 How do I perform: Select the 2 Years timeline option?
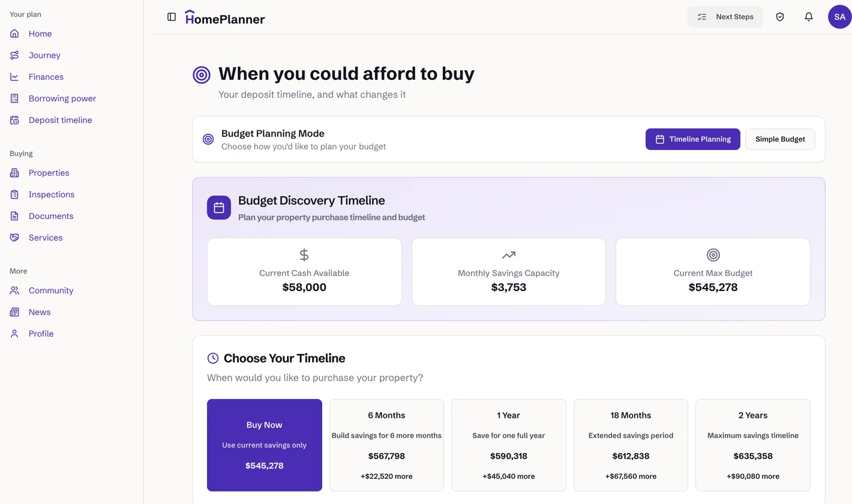pos(753,445)
